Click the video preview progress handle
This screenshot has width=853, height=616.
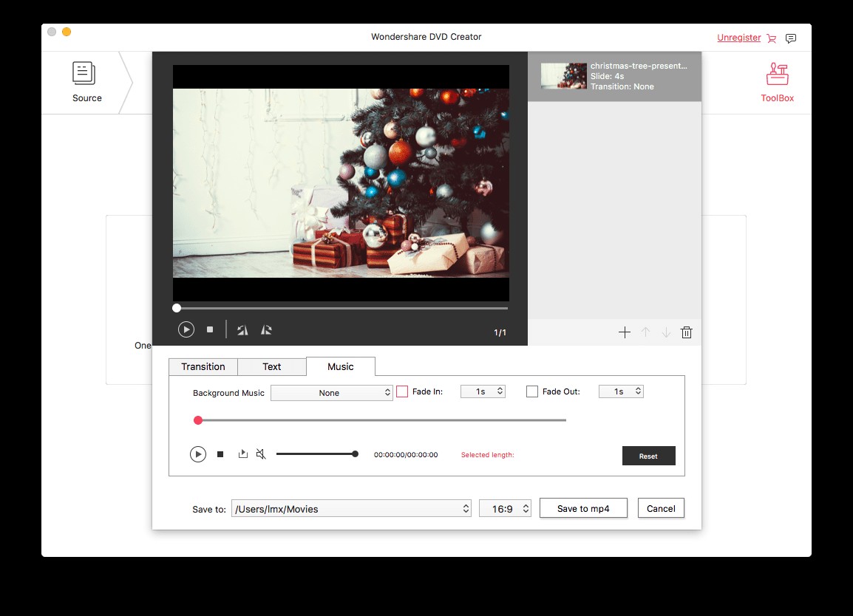(177, 308)
